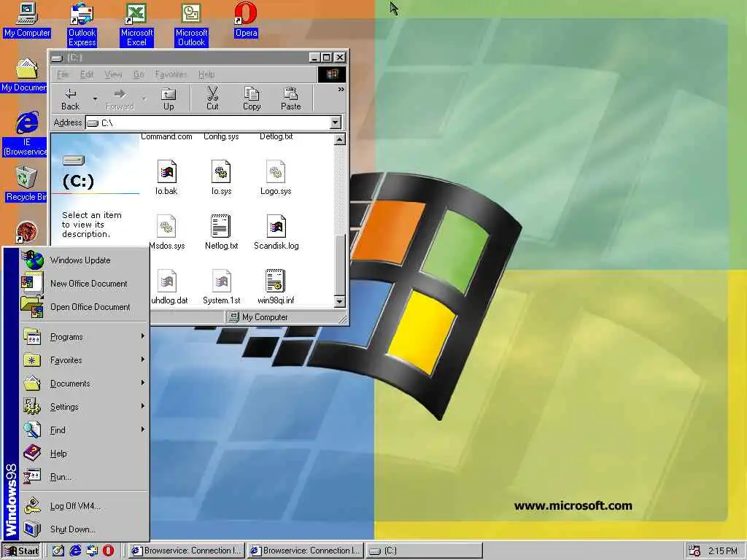Open the Go menu in the C: window
747x560 pixels.
point(139,74)
